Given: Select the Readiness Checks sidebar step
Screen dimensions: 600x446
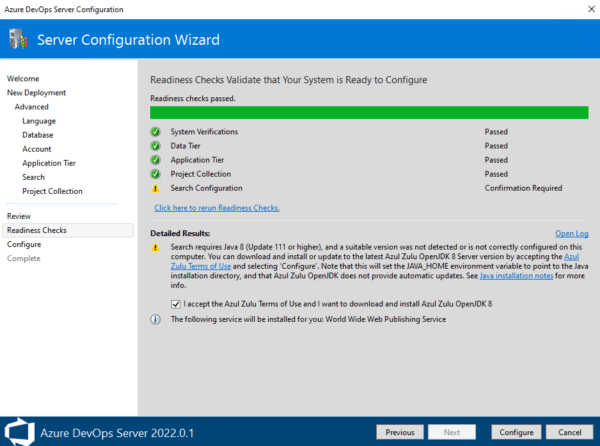Looking at the screenshot, I should pos(68,230).
